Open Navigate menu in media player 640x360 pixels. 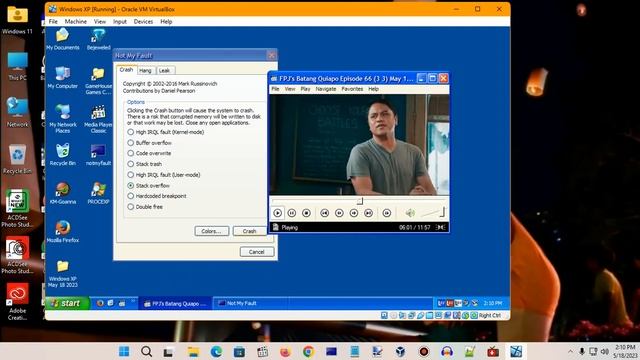326,89
